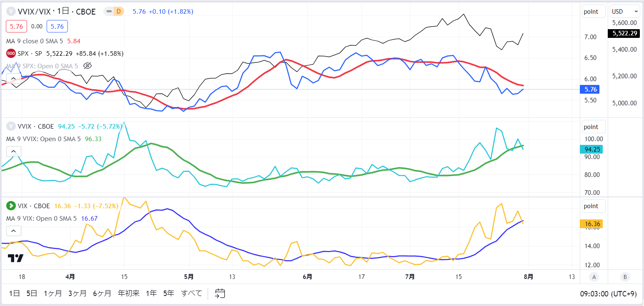Image resolution: width=644 pixels, height=306 pixels.
Task: Click the teal 94.25 price axis label
Action: 591,149
